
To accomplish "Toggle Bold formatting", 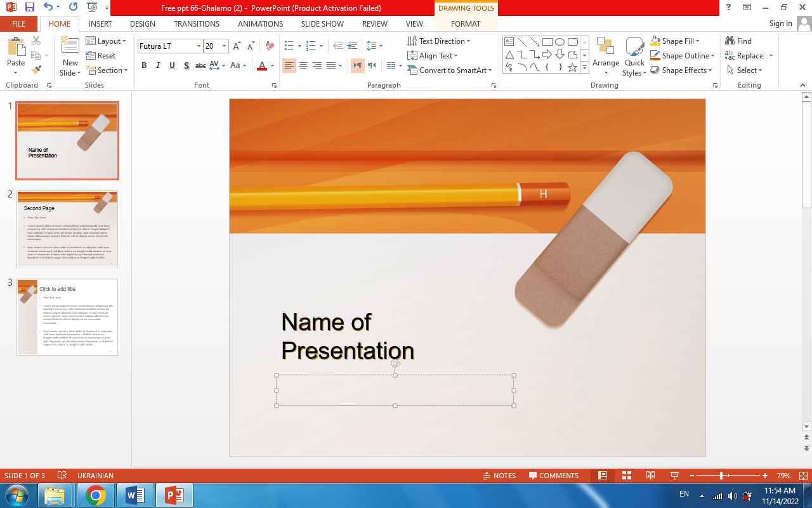I will coord(144,65).
